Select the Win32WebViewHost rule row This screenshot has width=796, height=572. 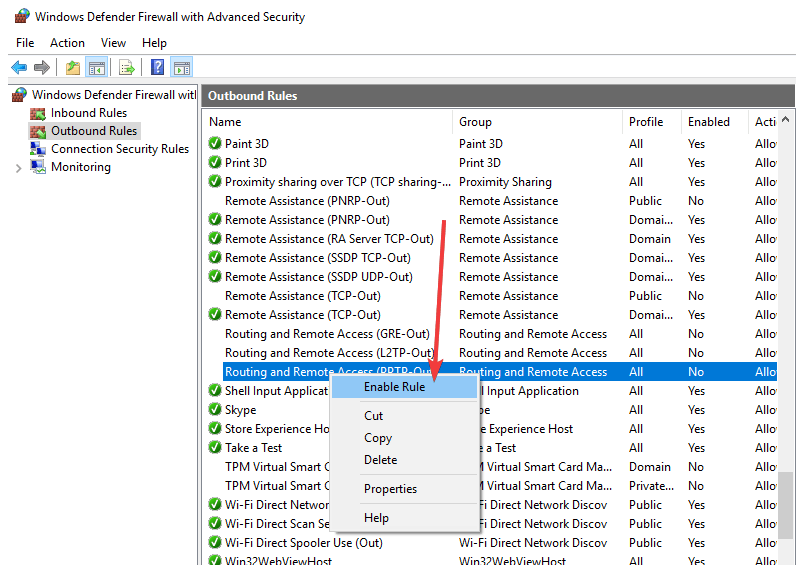[491, 559]
